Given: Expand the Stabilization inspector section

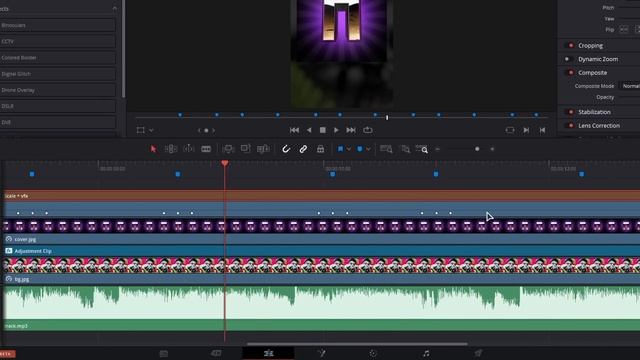Looking at the screenshot, I should (x=594, y=112).
